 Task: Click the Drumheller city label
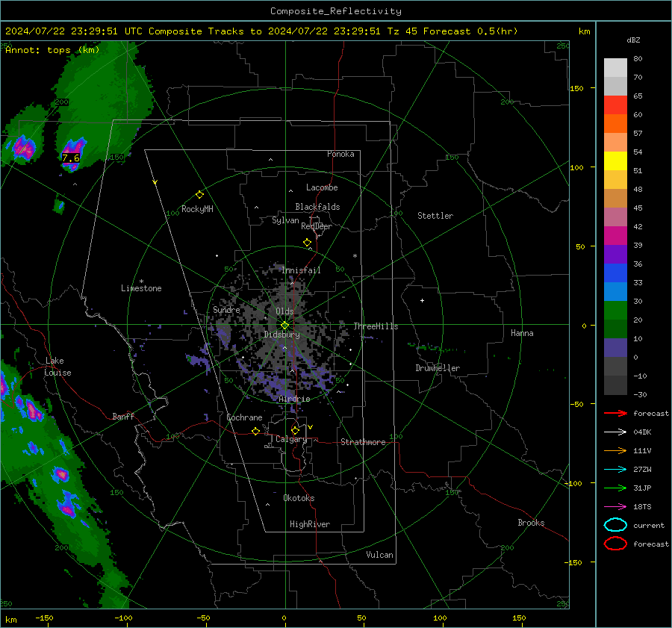(438, 368)
